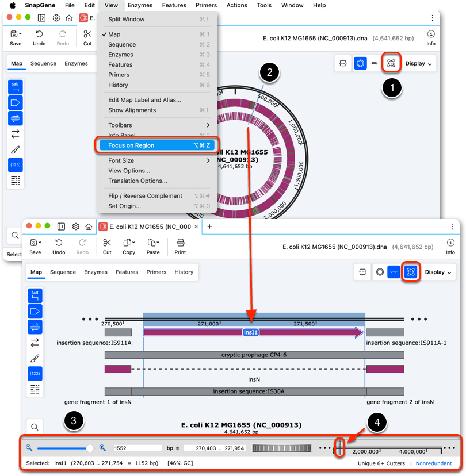The width and height of the screenshot is (466, 476).
Task: Expand Font Size submenu arrow
Action: (208, 160)
